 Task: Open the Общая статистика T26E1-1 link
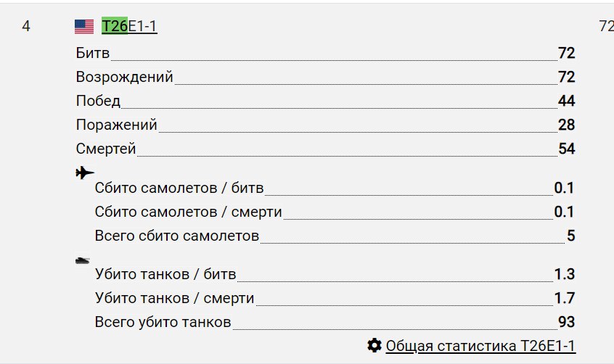tap(480, 345)
